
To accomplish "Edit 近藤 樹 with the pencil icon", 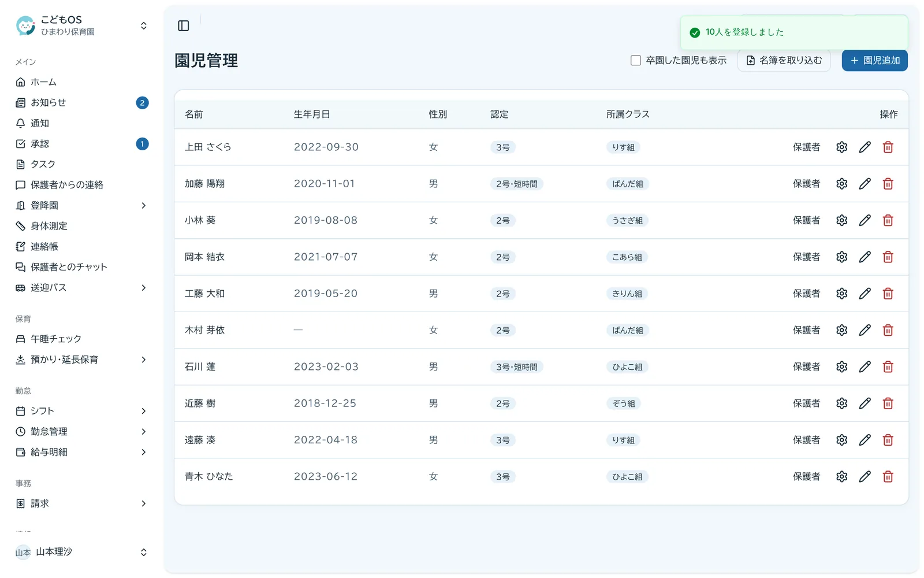I will click(865, 403).
